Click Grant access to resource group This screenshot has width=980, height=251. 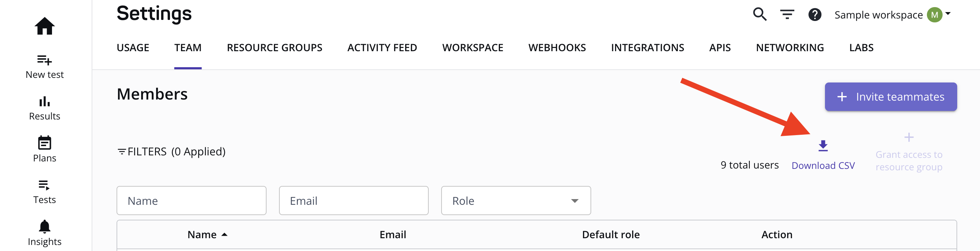909,160
